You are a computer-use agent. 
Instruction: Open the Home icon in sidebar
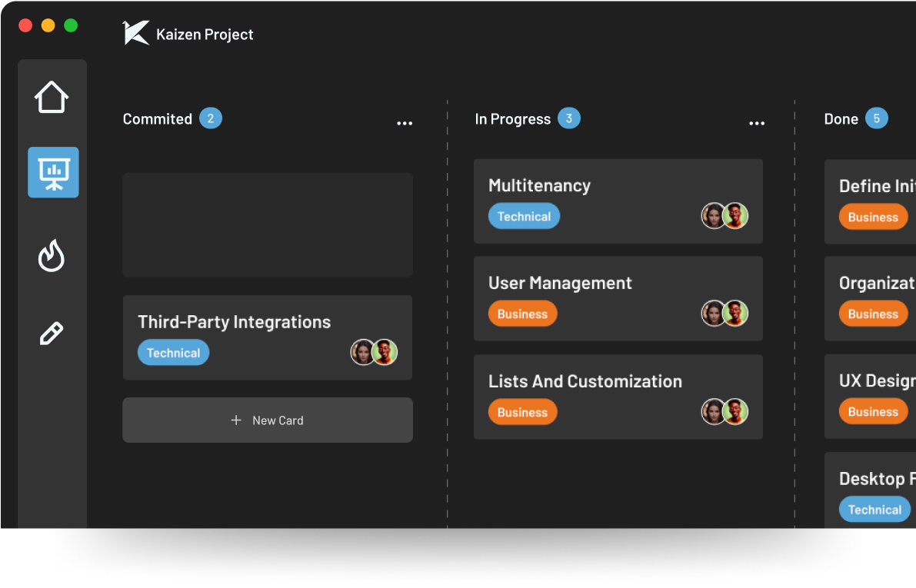pyautogui.click(x=52, y=98)
